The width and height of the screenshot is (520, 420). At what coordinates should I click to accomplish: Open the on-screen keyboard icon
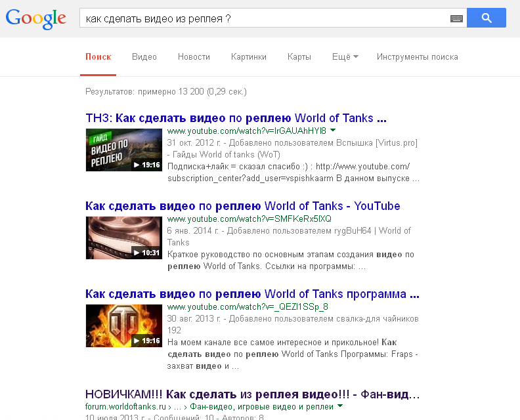pos(456,18)
